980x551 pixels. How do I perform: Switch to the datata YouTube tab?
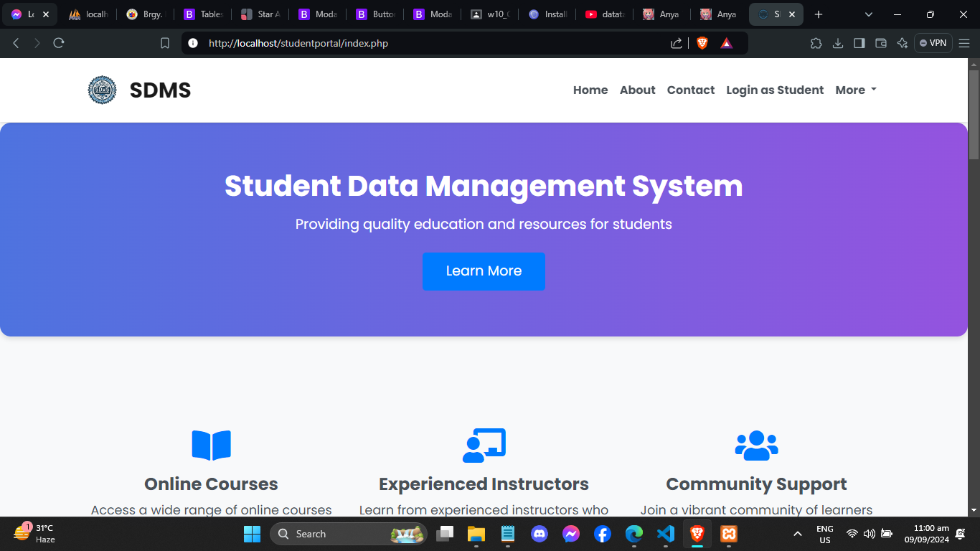click(x=604, y=14)
